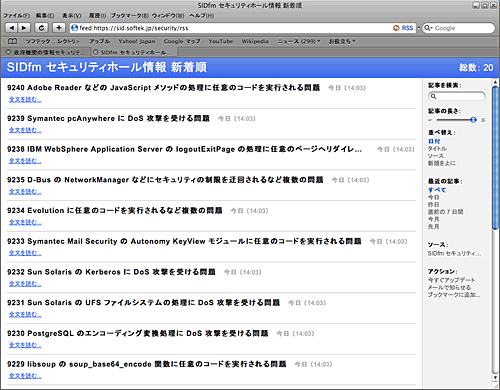Open the Yahoo! Japan bookmark
Image resolution: width=500 pixels, height=390 pixels.
click(x=137, y=41)
